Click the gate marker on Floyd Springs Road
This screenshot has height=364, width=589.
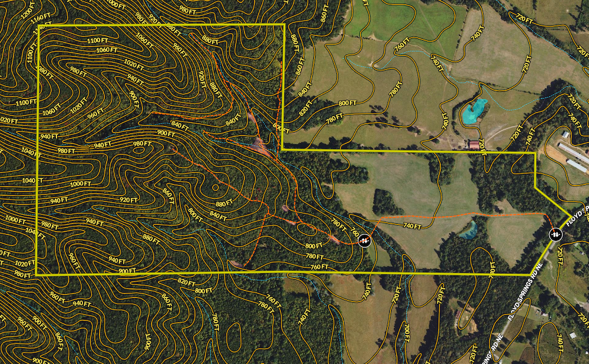(x=555, y=235)
